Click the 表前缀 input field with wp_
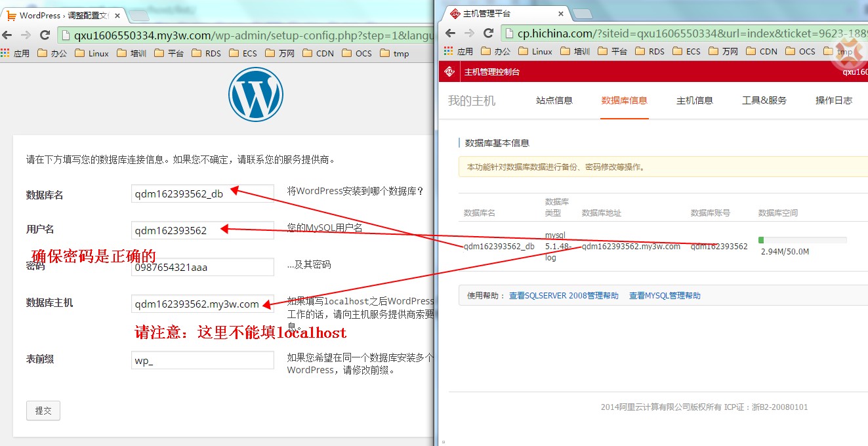 202,360
